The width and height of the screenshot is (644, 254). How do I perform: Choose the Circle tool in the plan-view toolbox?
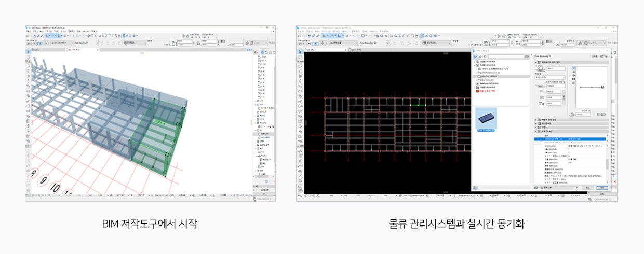[x=300, y=181]
